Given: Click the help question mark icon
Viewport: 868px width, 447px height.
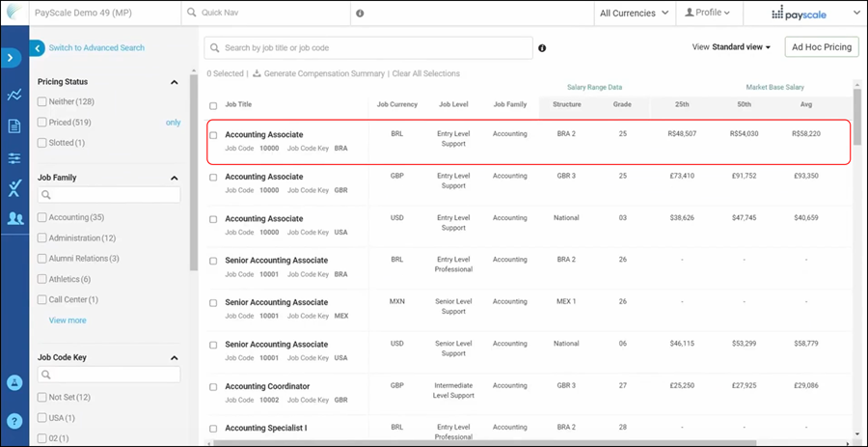Looking at the screenshot, I should click(14, 421).
